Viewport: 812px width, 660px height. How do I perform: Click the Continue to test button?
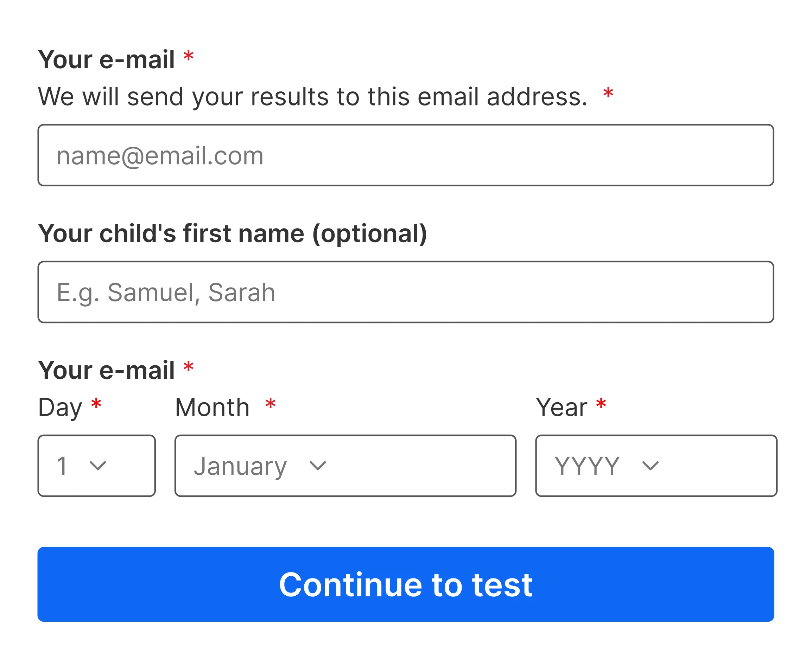tap(405, 584)
